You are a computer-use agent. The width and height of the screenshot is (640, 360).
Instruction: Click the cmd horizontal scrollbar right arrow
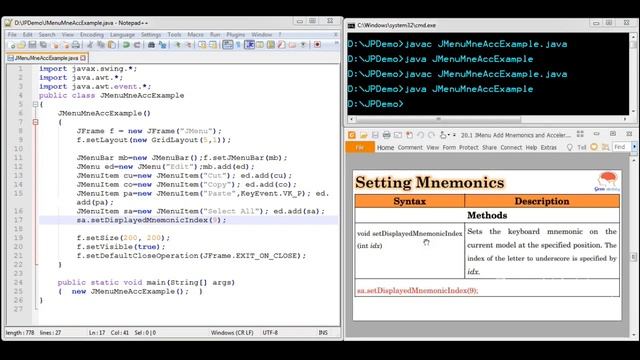pyautogui.click(x=625, y=119)
